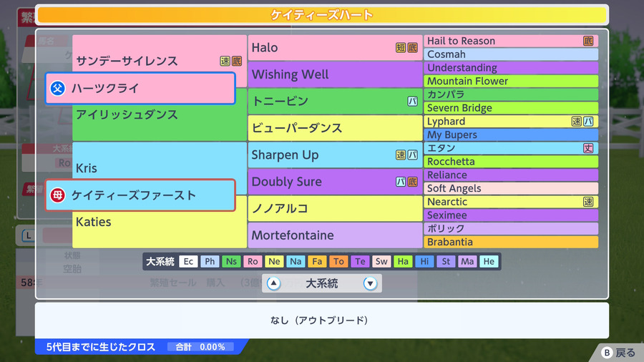Click the Cosmah name
The image size is (644, 362).
click(447, 54)
